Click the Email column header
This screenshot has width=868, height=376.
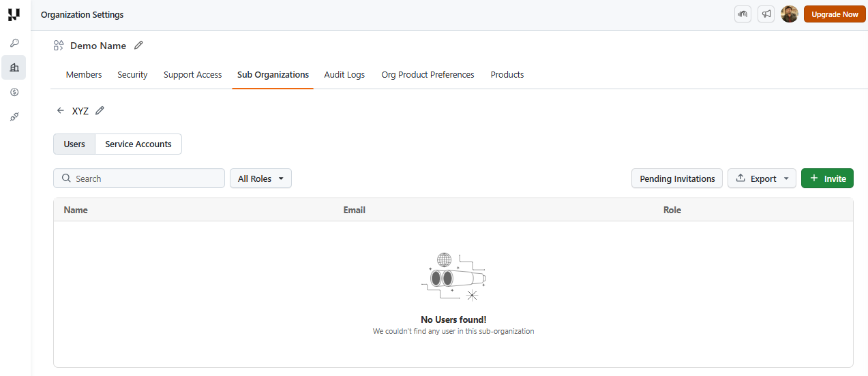[x=355, y=210]
